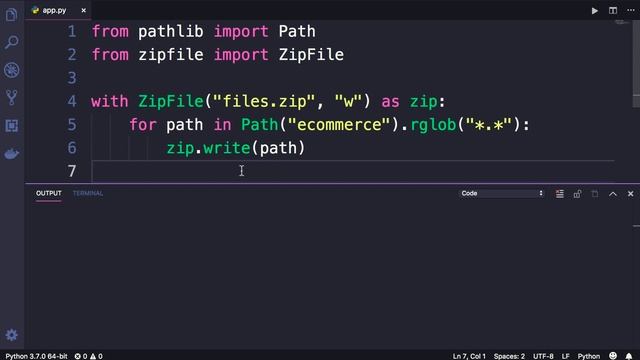Image resolution: width=640 pixels, height=360 pixels.
Task: Open the Search magnifier in activity bar
Action: click(11, 42)
